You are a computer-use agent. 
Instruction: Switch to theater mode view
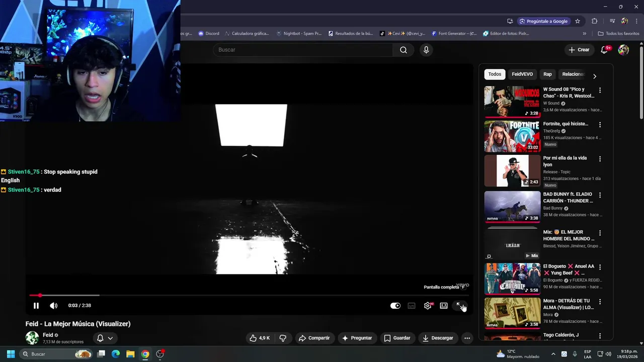[444, 306]
